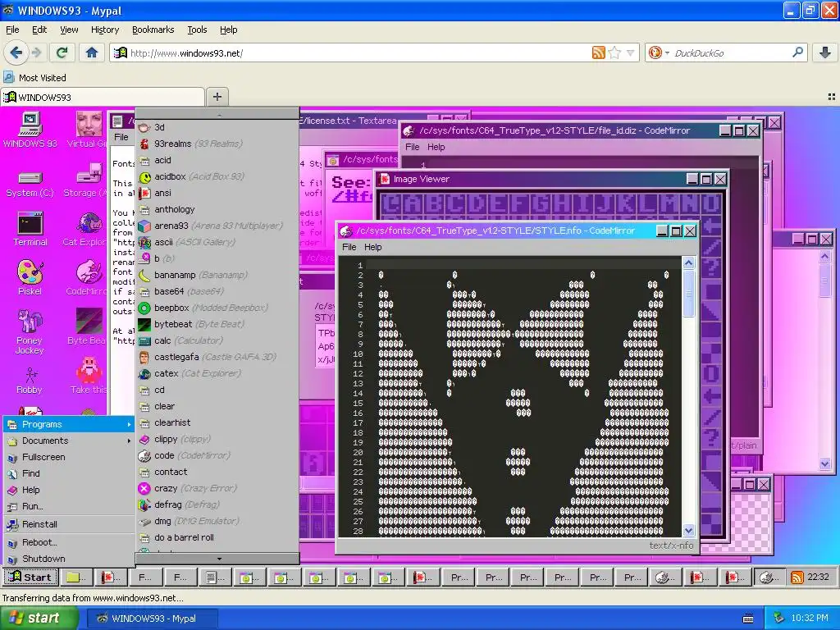
Task: Open Help menu in file_id.diz CodeMirror window
Action: click(436, 147)
